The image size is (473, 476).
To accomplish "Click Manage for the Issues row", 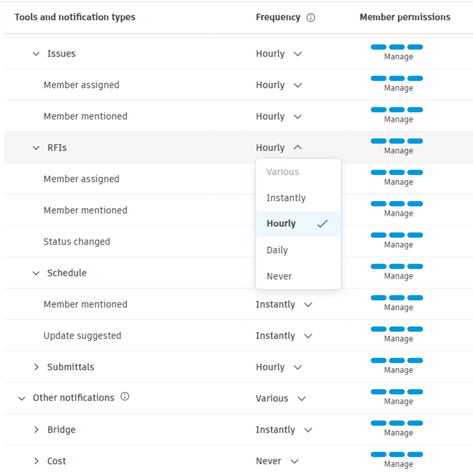I will 399,57.
